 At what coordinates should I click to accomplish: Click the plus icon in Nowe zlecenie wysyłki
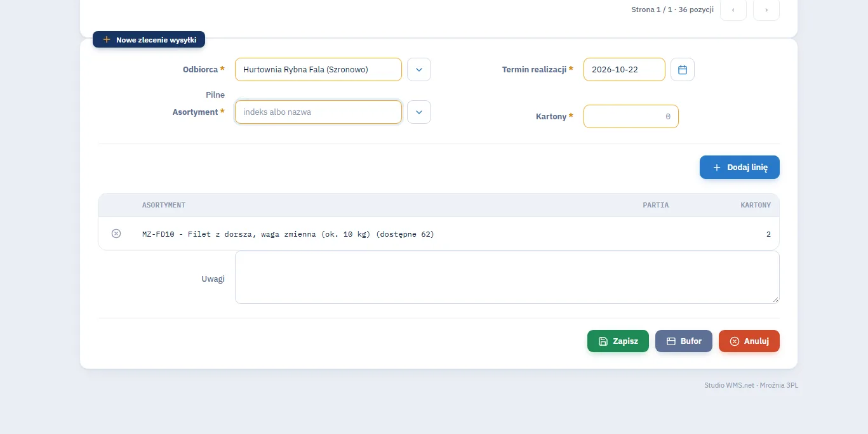coord(107,39)
